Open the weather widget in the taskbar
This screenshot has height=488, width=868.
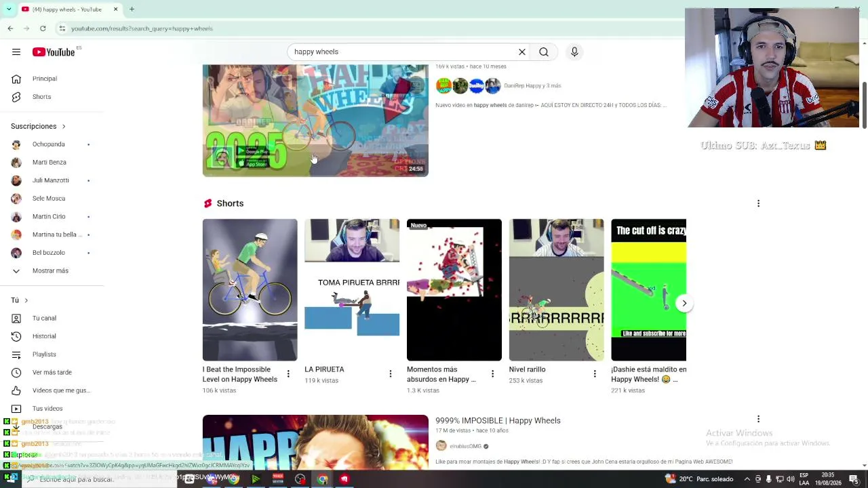pyautogui.click(x=701, y=479)
